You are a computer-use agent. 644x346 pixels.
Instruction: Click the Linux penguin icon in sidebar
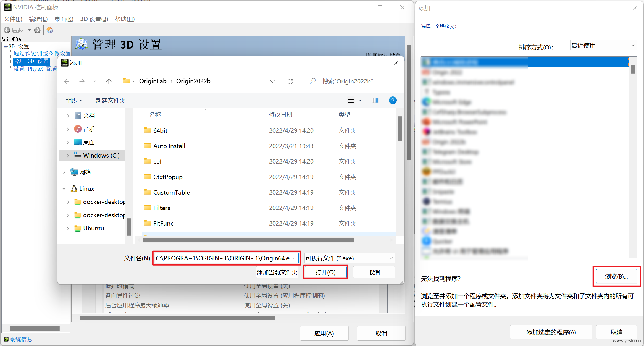(74, 188)
